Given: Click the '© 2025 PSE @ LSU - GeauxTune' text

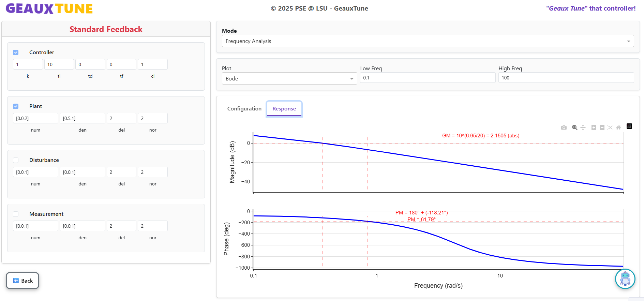Looking at the screenshot, I should click(319, 9).
